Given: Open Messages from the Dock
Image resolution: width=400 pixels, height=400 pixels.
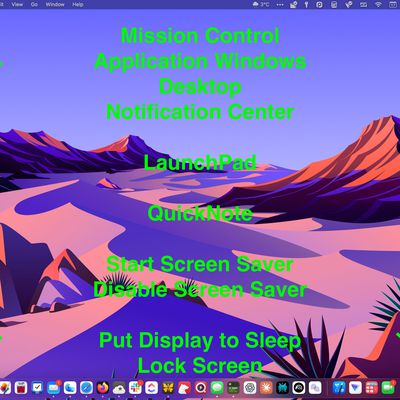Looking at the screenshot, I should [x=217, y=388].
